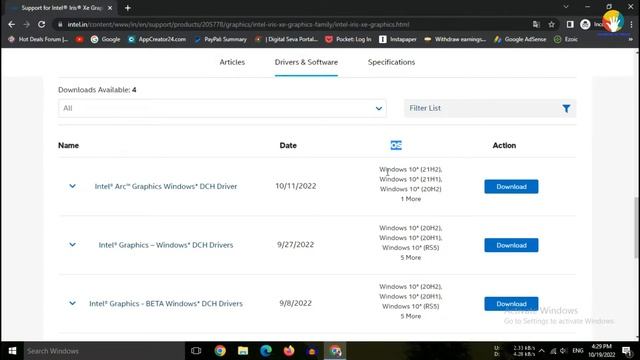Image resolution: width=640 pixels, height=360 pixels.
Task: Open the Chrome profile avatar
Action: point(585,24)
